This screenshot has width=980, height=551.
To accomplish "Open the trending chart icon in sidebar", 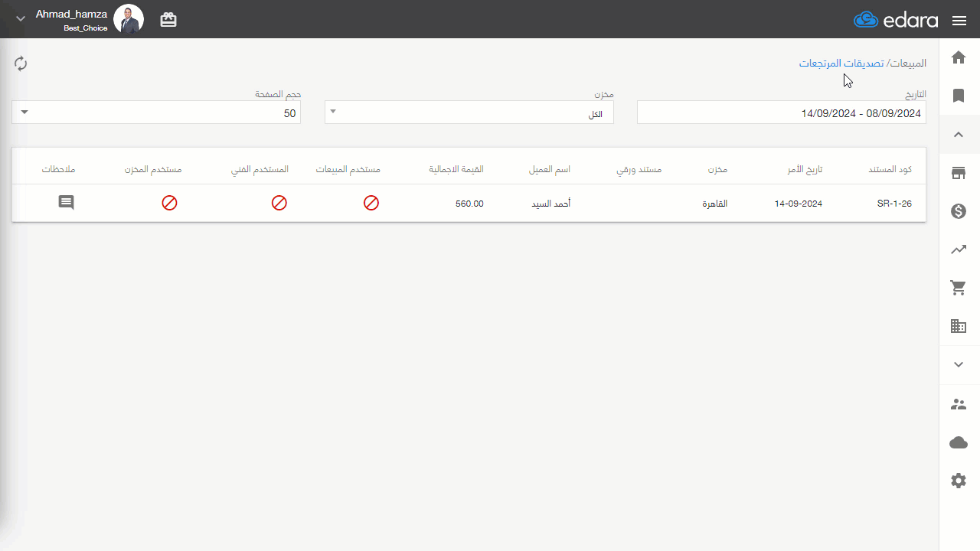I will [x=959, y=249].
